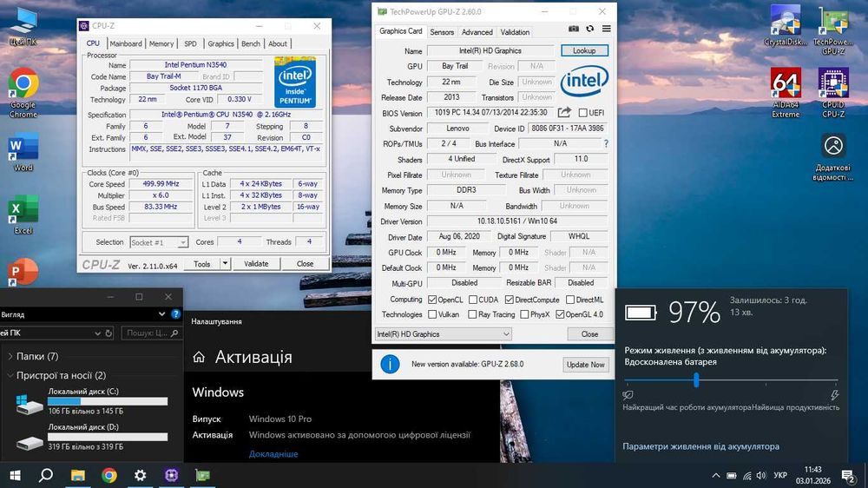
Task: Expand the File Explorer ribbon chevron
Action: point(161,314)
